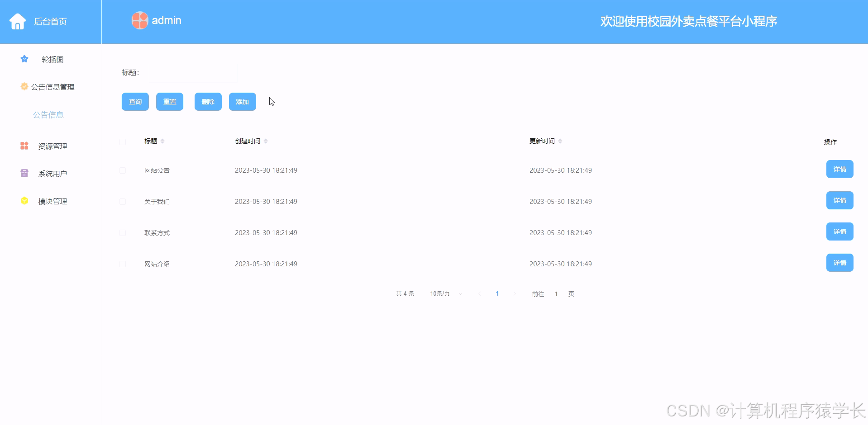
Task: Click the 操作 column header
Action: tap(830, 142)
